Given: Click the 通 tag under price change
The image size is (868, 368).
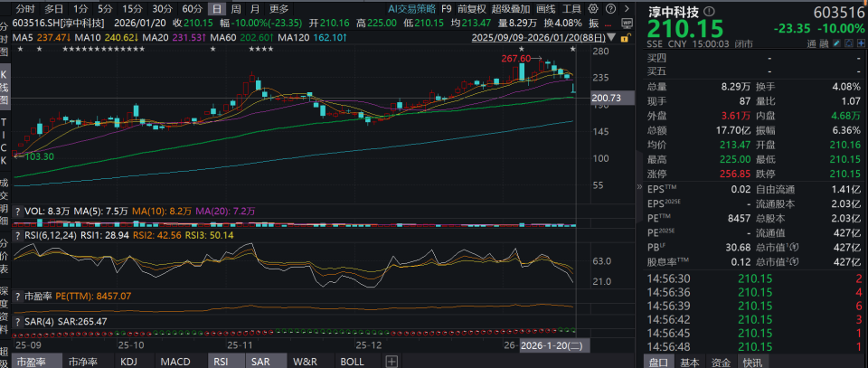Looking at the screenshot, I should click(812, 43).
